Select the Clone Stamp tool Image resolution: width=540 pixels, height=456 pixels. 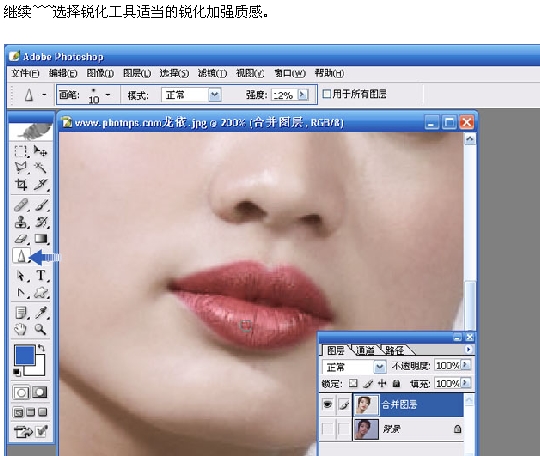point(21,222)
